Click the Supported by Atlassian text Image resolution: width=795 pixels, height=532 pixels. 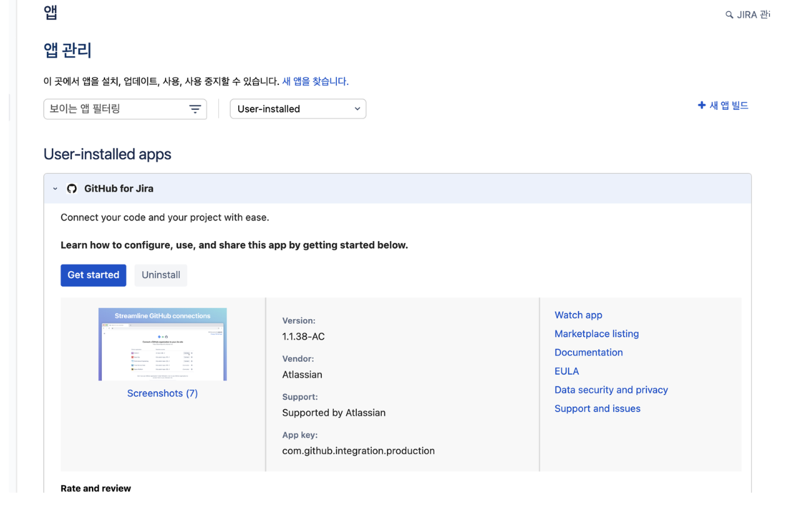click(x=334, y=413)
